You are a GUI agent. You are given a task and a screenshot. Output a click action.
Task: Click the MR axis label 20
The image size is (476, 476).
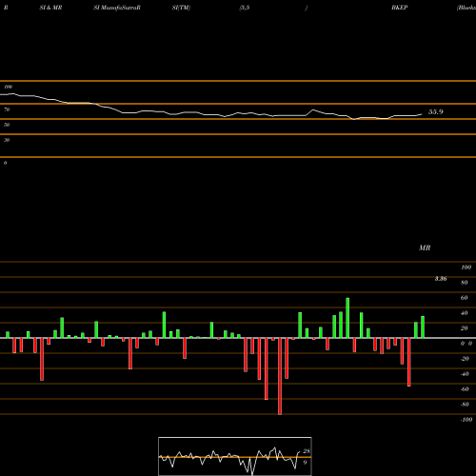click(x=465, y=328)
